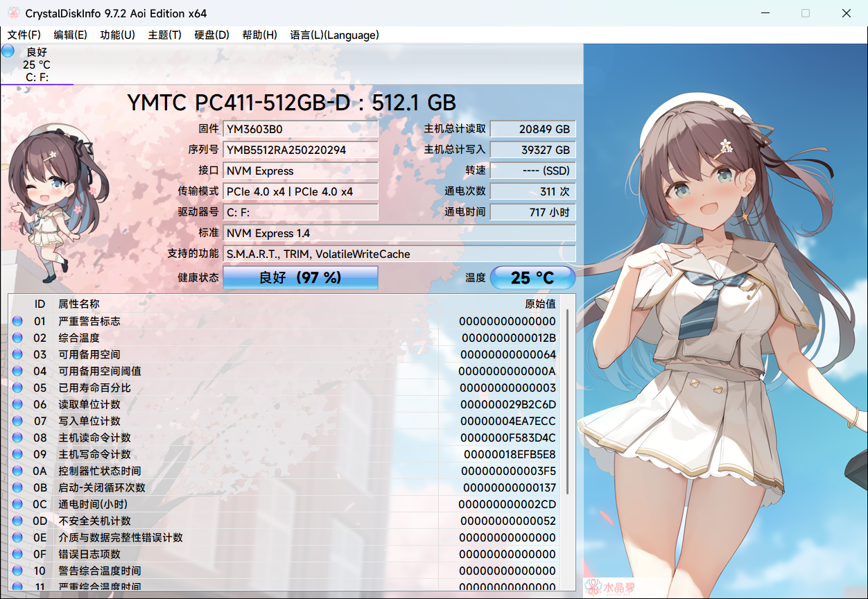The height and width of the screenshot is (599, 868).
Task: Click status orb beside 0C 通电时间(小时)
Action: point(18,504)
